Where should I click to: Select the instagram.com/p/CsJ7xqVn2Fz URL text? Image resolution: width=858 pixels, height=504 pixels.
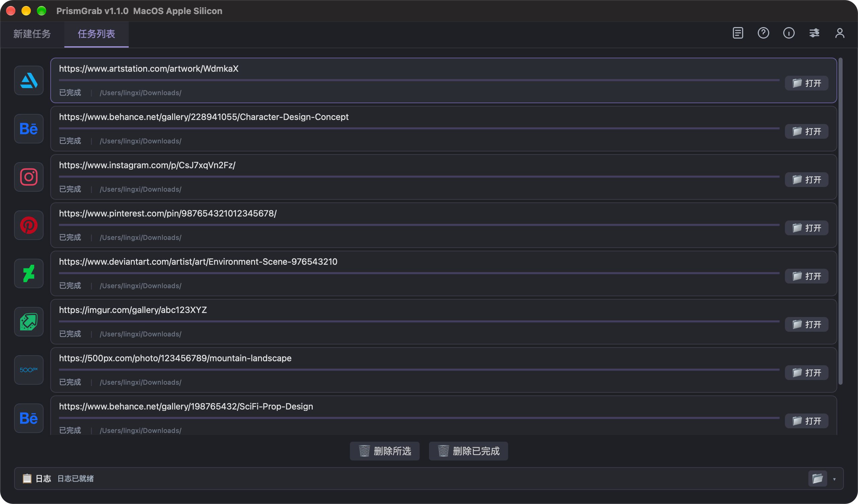[x=147, y=165]
